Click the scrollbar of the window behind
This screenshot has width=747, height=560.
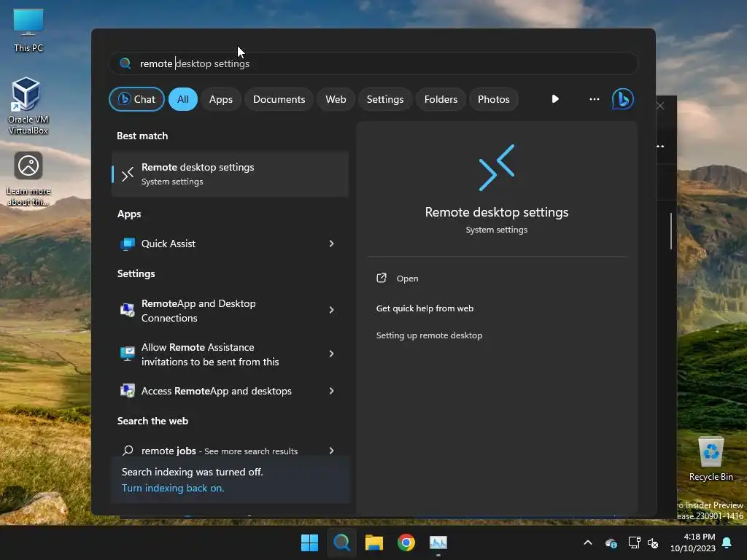pos(671,231)
